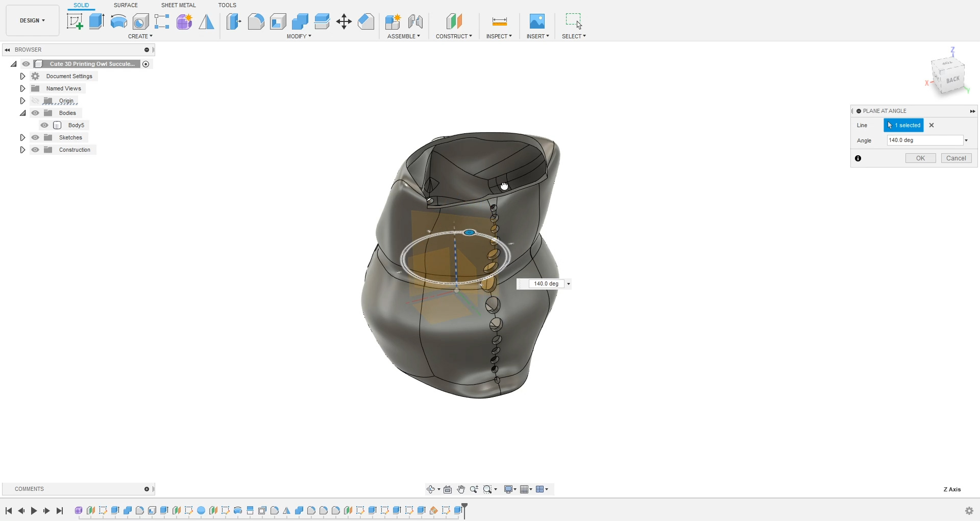The width and height of the screenshot is (980, 521).
Task: Open the Measure tool
Action: pyautogui.click(x=499, y=21)
